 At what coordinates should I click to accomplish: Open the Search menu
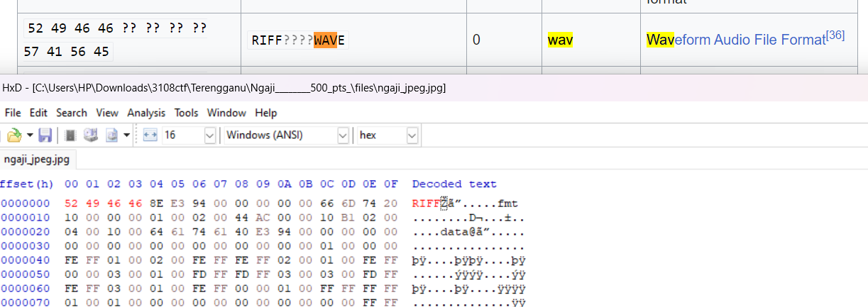click(72, 113)
